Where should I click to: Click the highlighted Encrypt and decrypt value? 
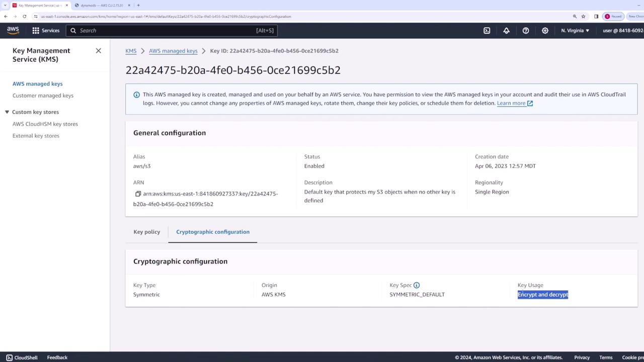coord(543,295)
